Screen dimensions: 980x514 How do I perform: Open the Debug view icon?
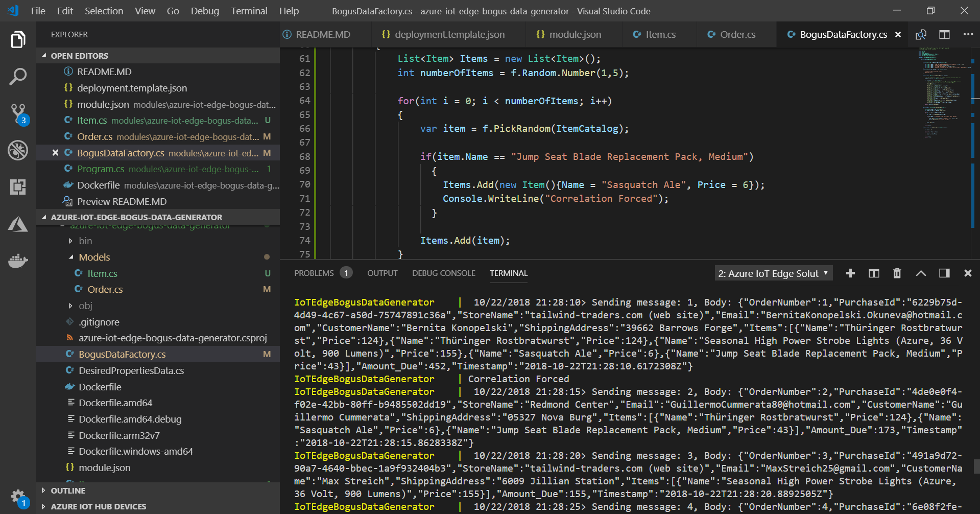coord(18,150)
